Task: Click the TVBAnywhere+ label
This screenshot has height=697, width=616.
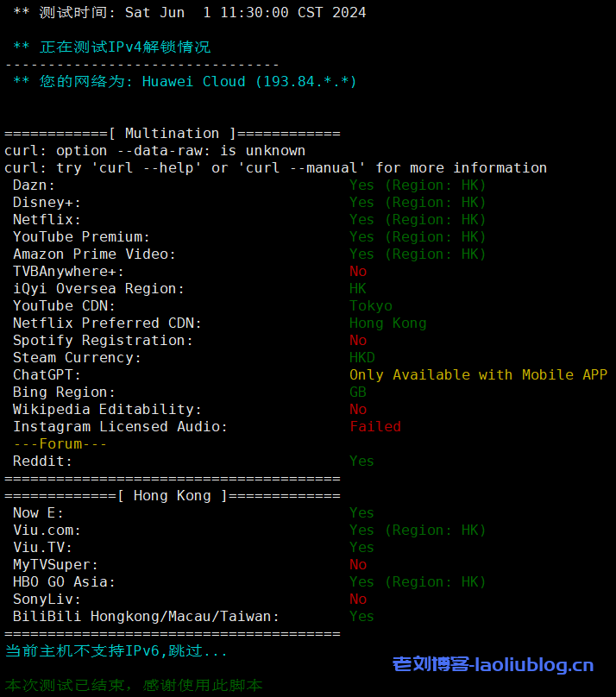Action: click(x=68, y=271)
